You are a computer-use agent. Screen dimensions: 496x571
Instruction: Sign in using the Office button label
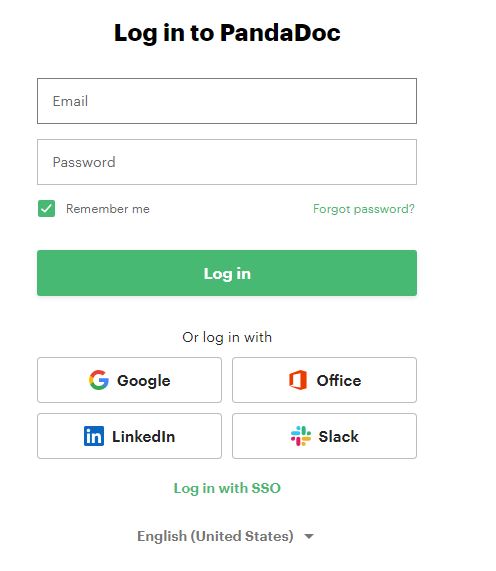tap(339, 381)
